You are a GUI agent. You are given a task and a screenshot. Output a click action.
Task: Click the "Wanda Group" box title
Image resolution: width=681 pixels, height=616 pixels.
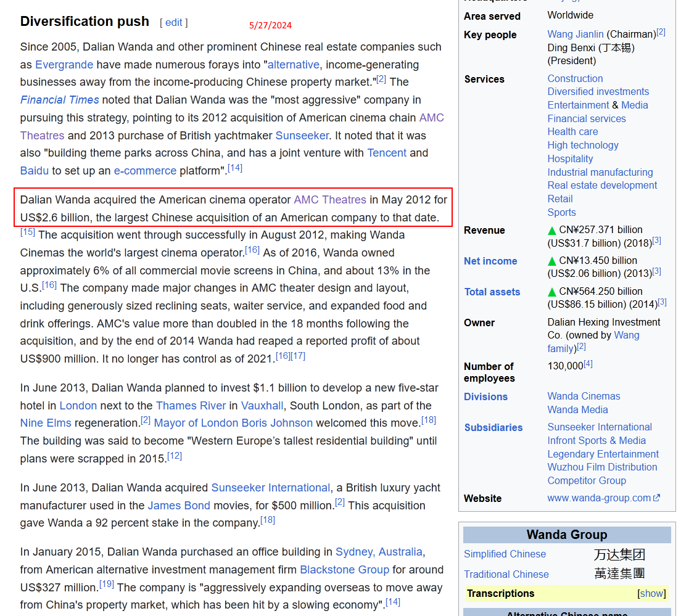pos(567,535)
